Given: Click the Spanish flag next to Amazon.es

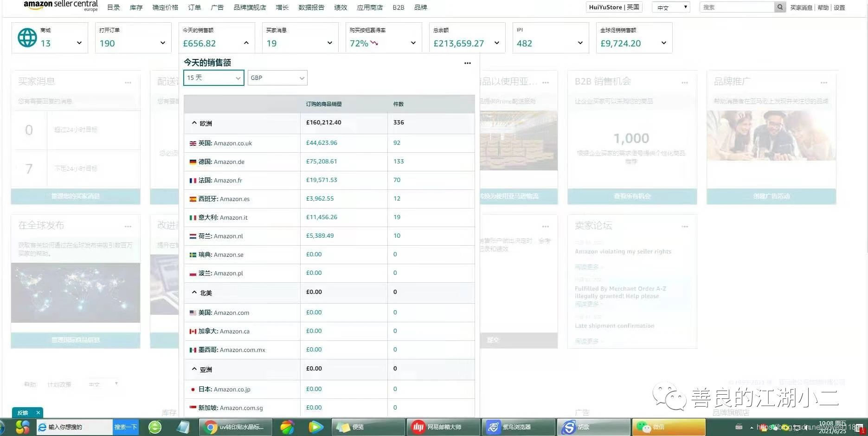Looking at the screenshot, I should click(x=193, y=199).
